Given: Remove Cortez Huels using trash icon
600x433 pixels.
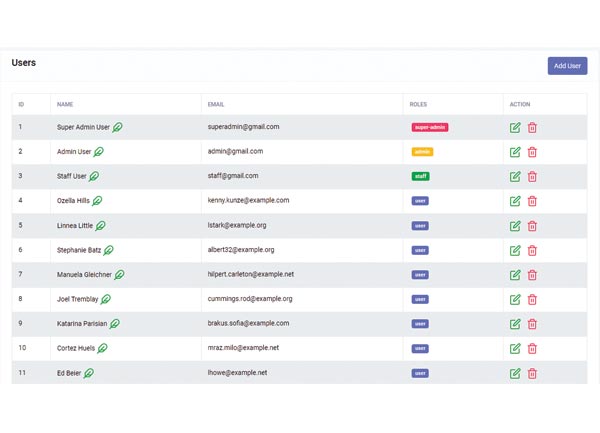Looking at the screenshot, I should coord(532,348).
